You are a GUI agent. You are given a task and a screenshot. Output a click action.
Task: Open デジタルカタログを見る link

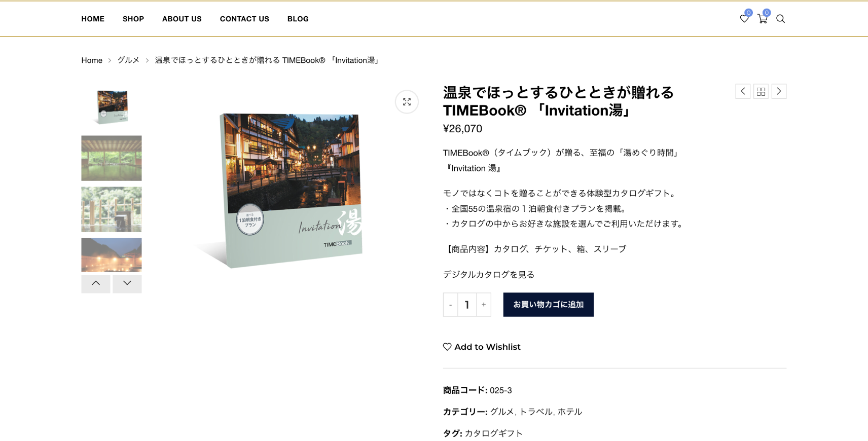coord(489,274)
